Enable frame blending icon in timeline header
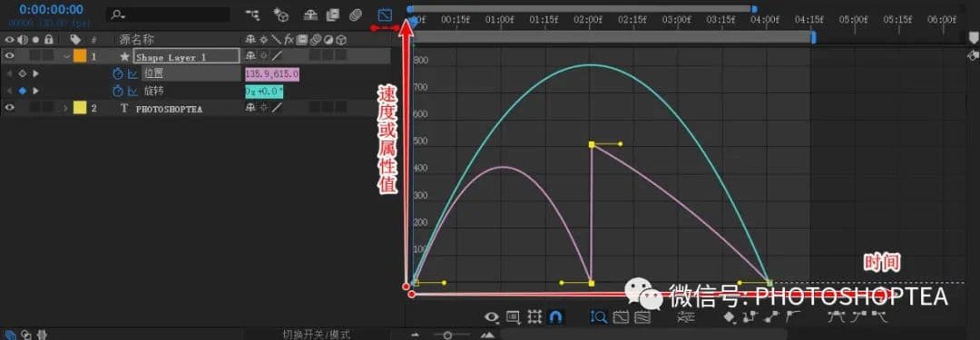Image resolution: width=980 pixels, height=340 pixels. (x=332, y=15)
